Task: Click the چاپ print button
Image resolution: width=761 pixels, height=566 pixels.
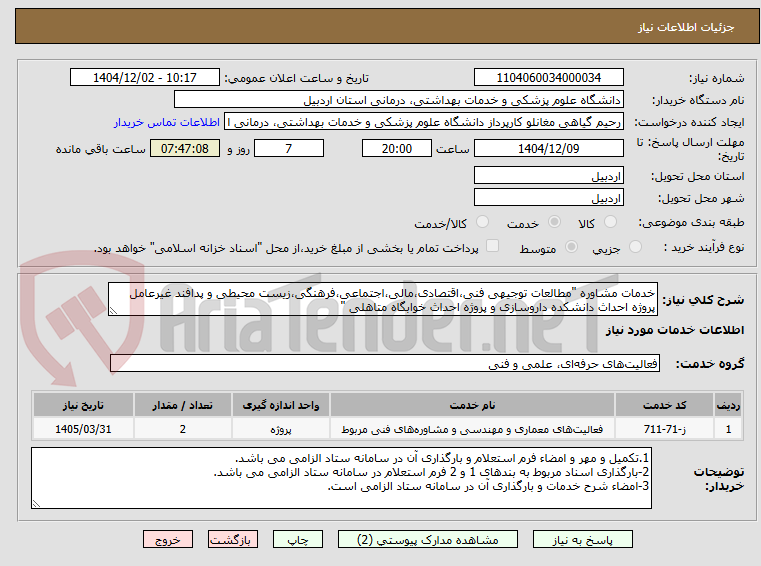Action: click(x=298, y=539)
